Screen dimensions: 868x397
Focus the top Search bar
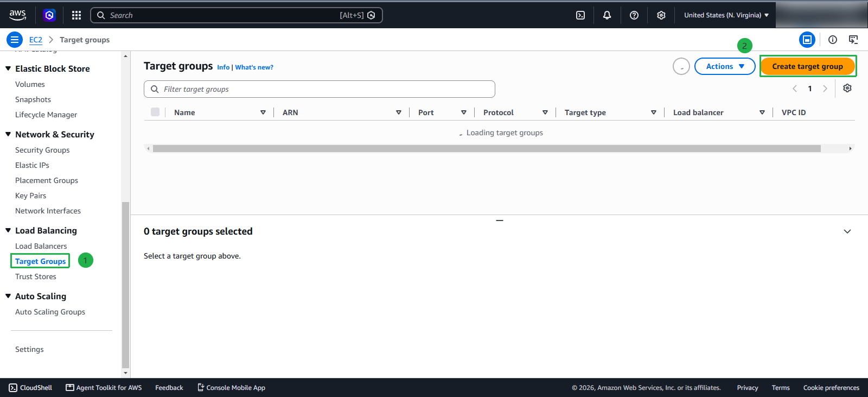tap(237, 15)
